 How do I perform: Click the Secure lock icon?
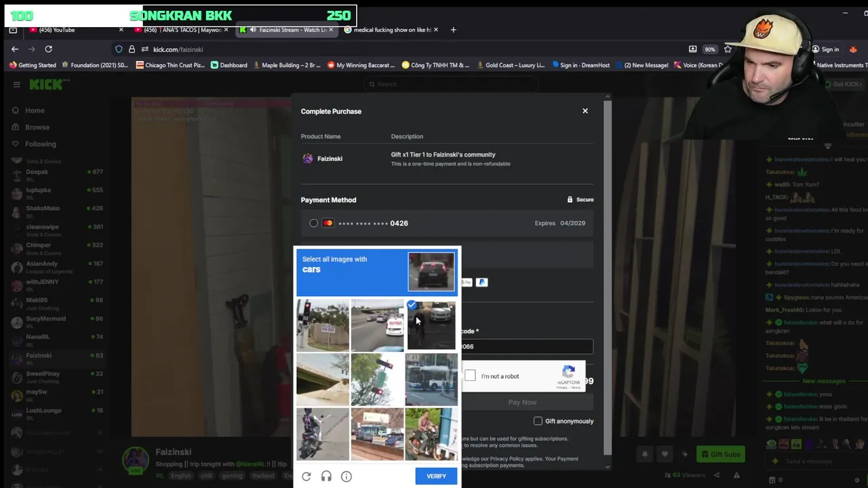coord(570,200)
